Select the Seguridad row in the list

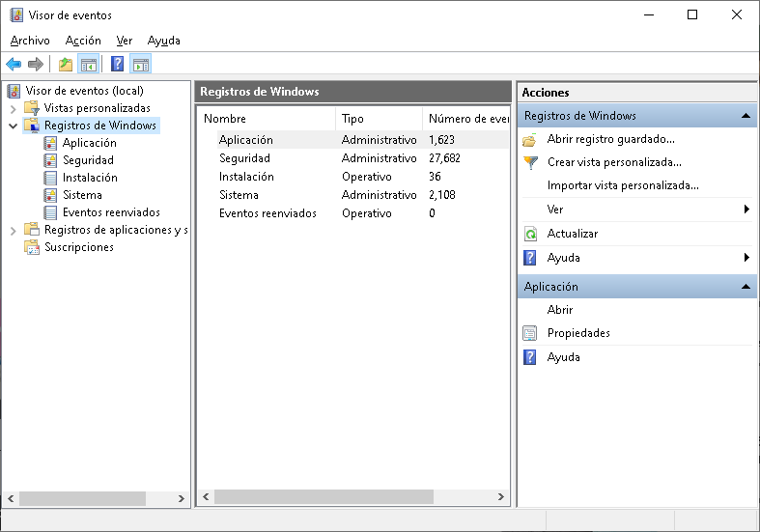tap(353, 158)
